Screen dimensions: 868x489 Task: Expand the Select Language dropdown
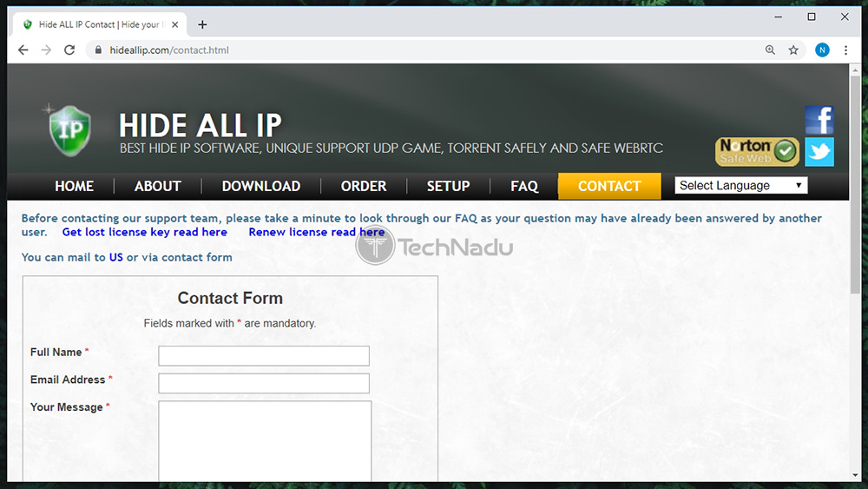pos(740,186)
